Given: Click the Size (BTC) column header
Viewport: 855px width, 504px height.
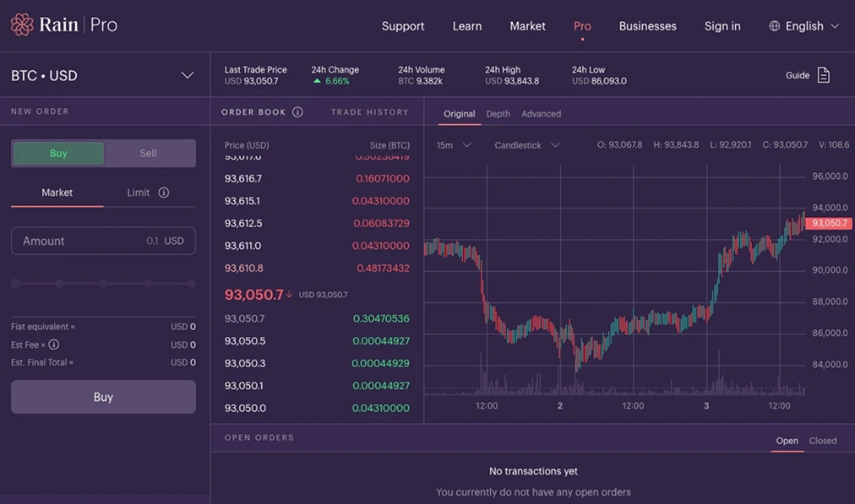Looking at the screenshot, I should (389, 145).
